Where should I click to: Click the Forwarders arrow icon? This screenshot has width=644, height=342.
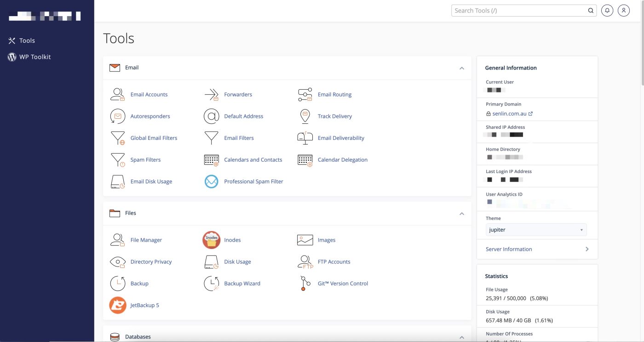[x=211, y=94]
